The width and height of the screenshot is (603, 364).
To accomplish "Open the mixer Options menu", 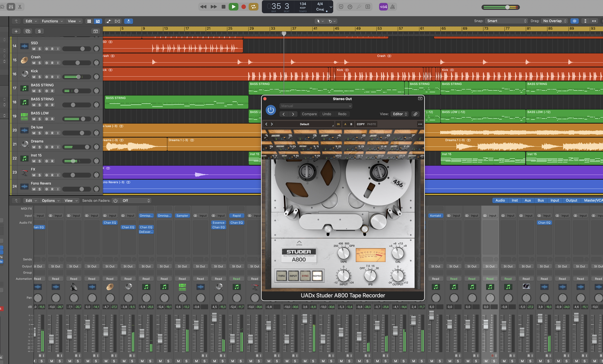I will pyautogui.click(x=51, y=200).
